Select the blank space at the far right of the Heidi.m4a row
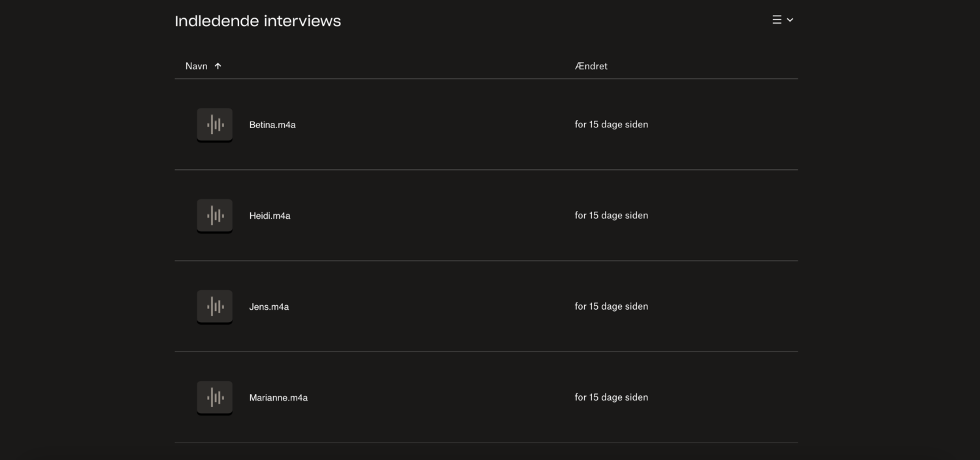The width and height of the screenshot is (980, 460). pos(751,215)
